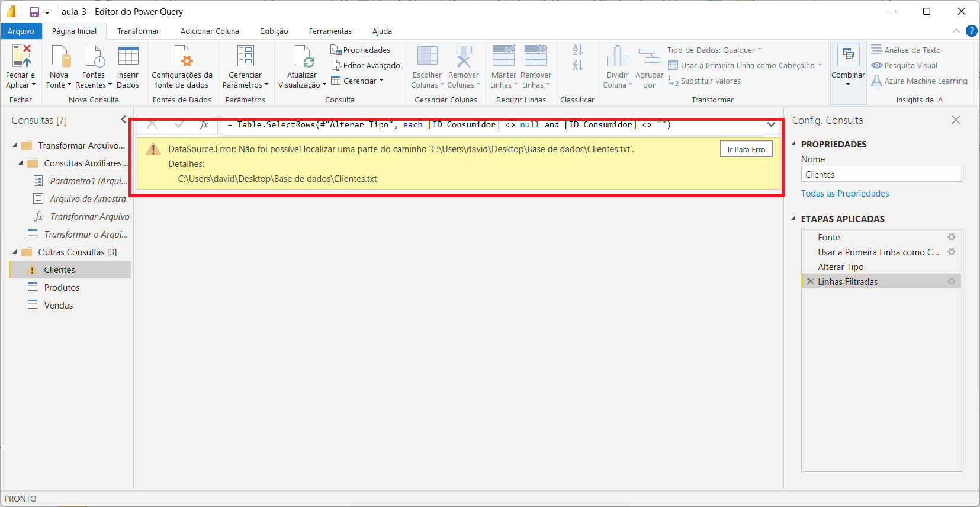980x507 pixels.
Task: Switch to Ferramentas tab
Action: [330, 31]
